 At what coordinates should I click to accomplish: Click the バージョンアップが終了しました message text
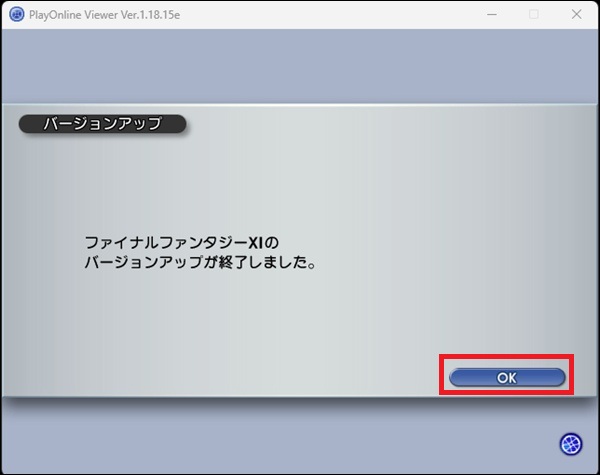click(x=200, y=264)
